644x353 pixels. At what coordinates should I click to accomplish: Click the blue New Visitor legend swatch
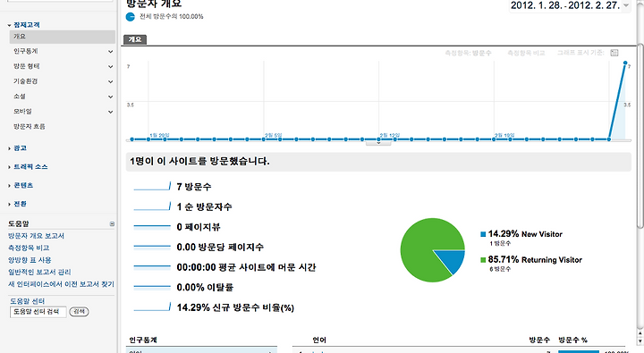(483, 234)
